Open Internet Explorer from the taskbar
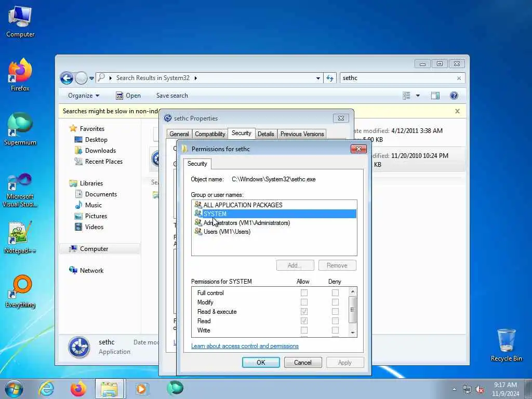 click(x=46, y=389)
